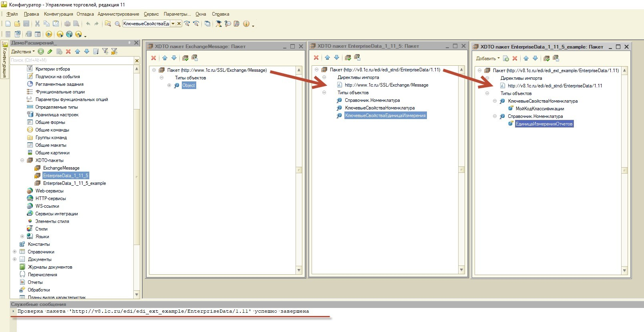Select EnterpriseData_1_11_5_example in configuration tree
644x332 pixels.
click(74, 183)
